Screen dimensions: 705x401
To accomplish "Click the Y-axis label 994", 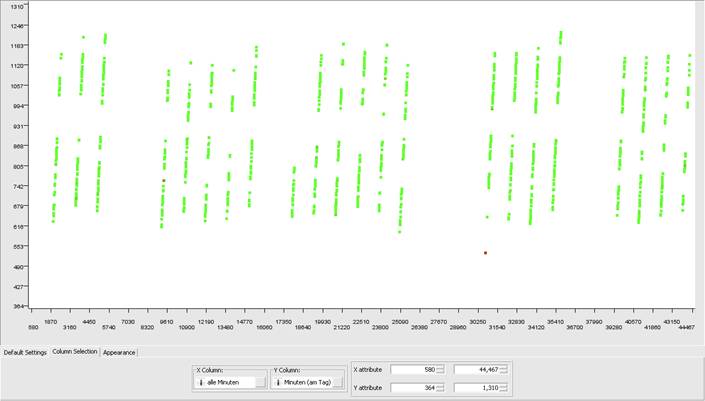I will pyautogui.click(x=18, y=106).
